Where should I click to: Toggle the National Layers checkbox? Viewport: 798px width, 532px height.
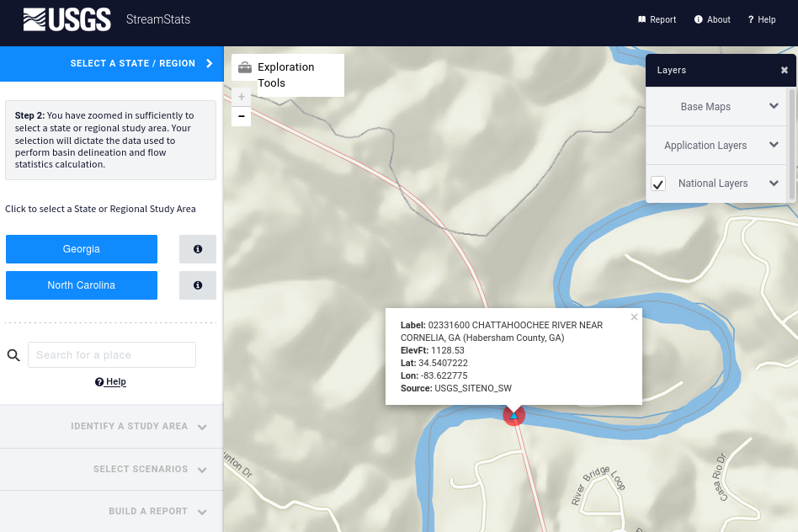(658, 184)
